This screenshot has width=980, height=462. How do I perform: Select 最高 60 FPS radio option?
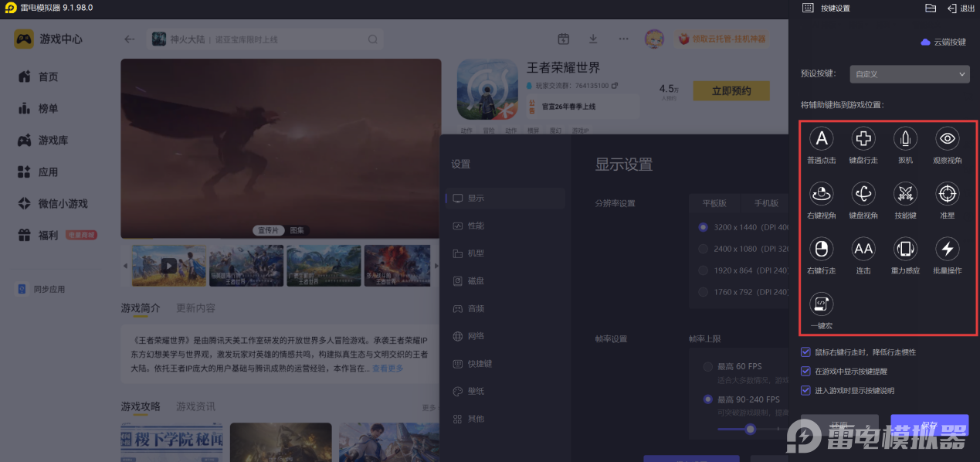[x=708, y=366]
